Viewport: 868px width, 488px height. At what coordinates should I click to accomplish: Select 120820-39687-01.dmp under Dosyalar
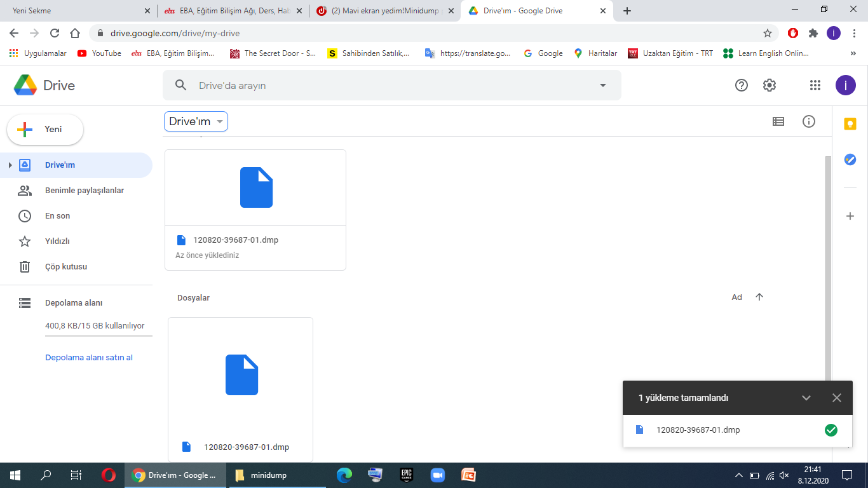pyautogui.click(x=240, y=389)
